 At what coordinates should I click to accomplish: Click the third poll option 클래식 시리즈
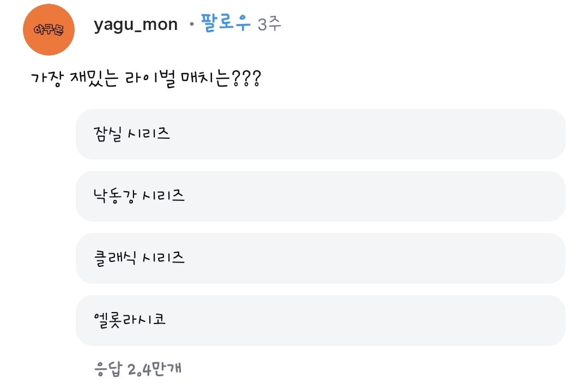pos(320,258)
